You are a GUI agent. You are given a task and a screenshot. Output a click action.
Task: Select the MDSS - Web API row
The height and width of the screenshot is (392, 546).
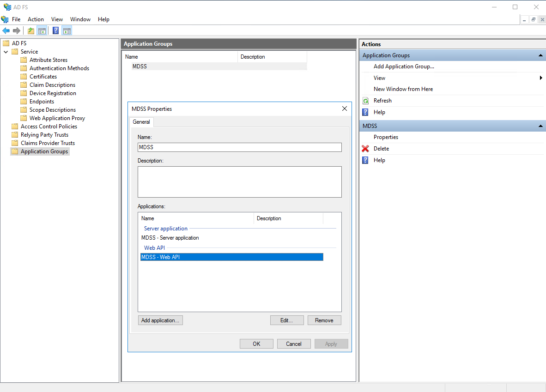(231, 257)
